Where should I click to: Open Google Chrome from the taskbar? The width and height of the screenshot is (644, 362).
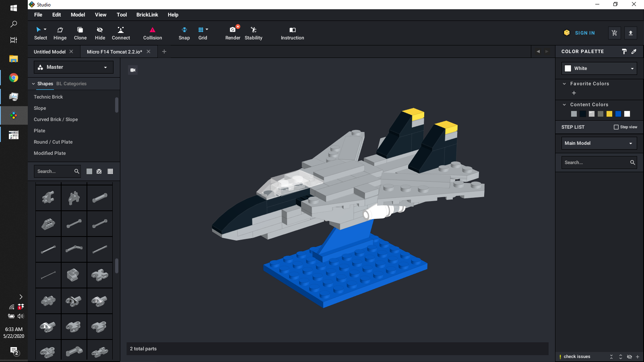point(14,78)
